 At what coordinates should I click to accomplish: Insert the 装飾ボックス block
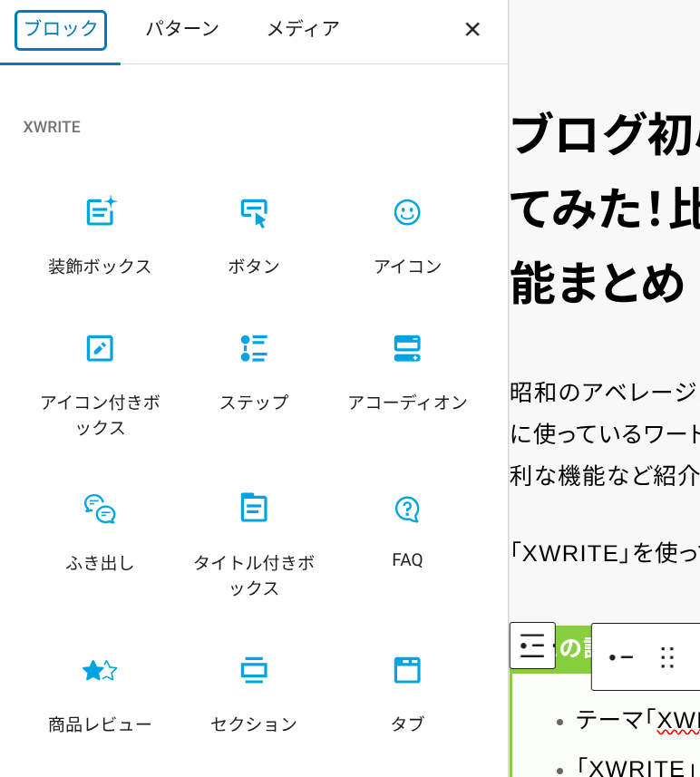coord(100,237)
